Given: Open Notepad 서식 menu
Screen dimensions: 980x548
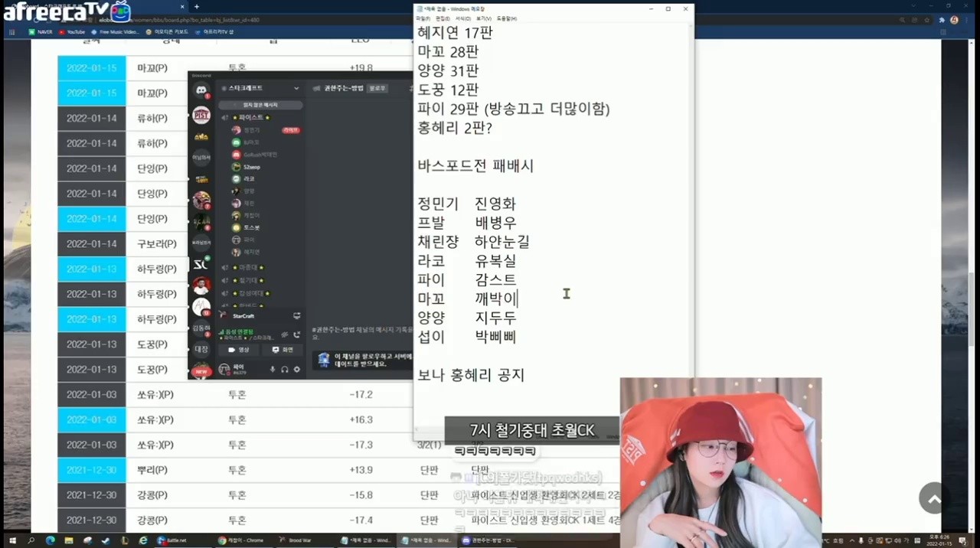Looking at the screenshot, I should click(x=462, y=18).
